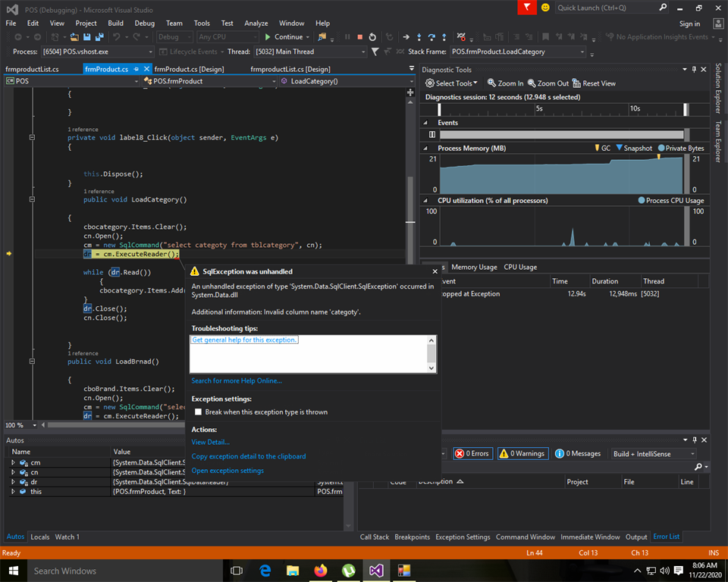Collapse the CPU utilization graph section
Screen dimensions: 728x582
pos(425,201)
